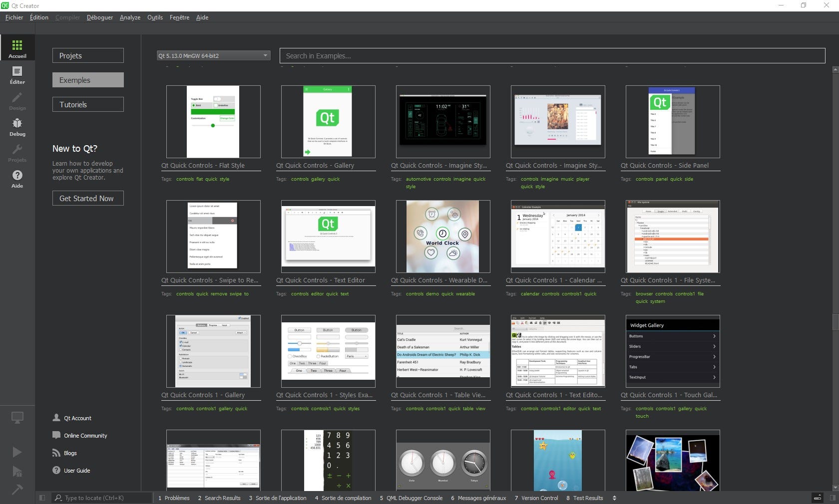Open the Qt Account link
839x504 pixels.
pyautogui.click(x=77, y=418)
